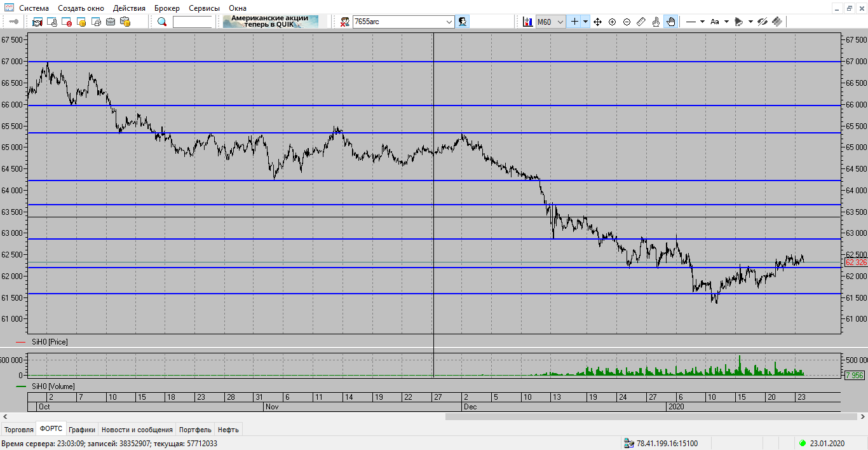This screenshot has height=450, width=868.
Task: Click the flag marker tool icon
Action: click(x=738, y=22)
